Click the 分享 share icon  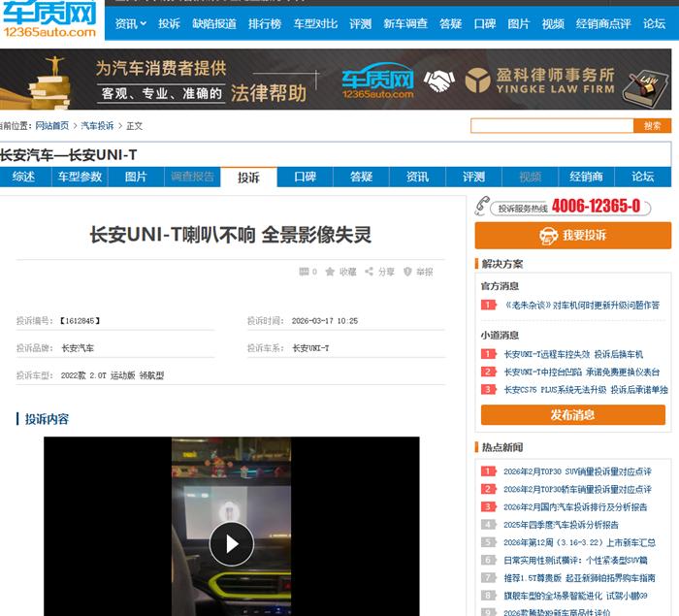point(370,273)
